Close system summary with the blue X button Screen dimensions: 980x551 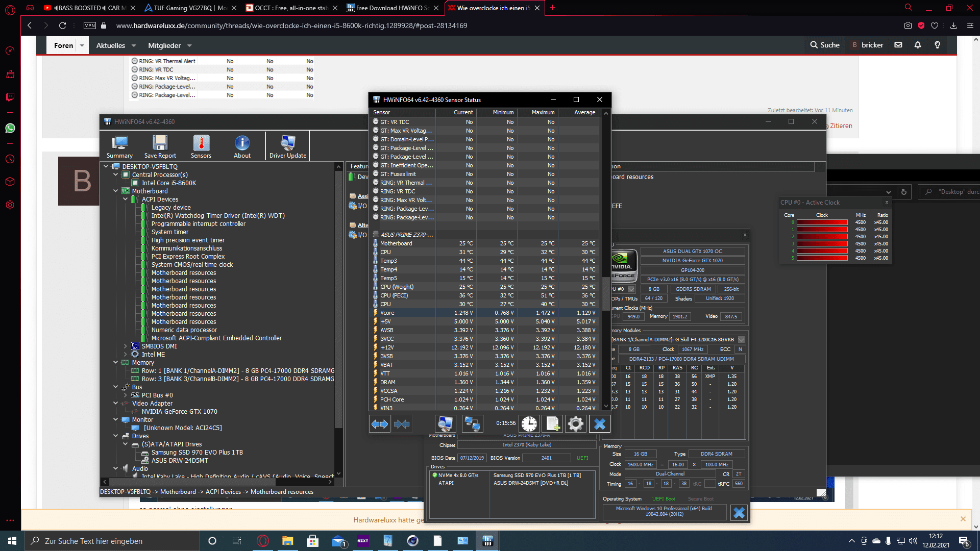tap(739, 512)
